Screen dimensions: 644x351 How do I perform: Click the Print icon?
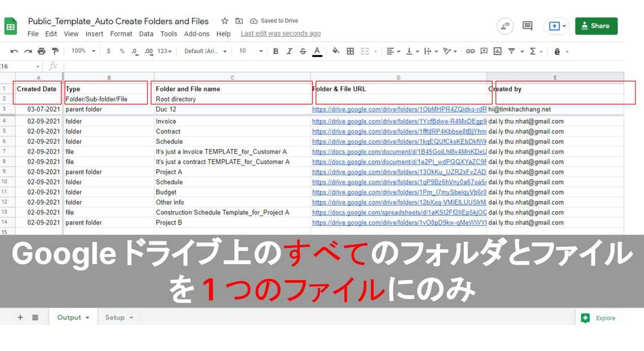41,51
